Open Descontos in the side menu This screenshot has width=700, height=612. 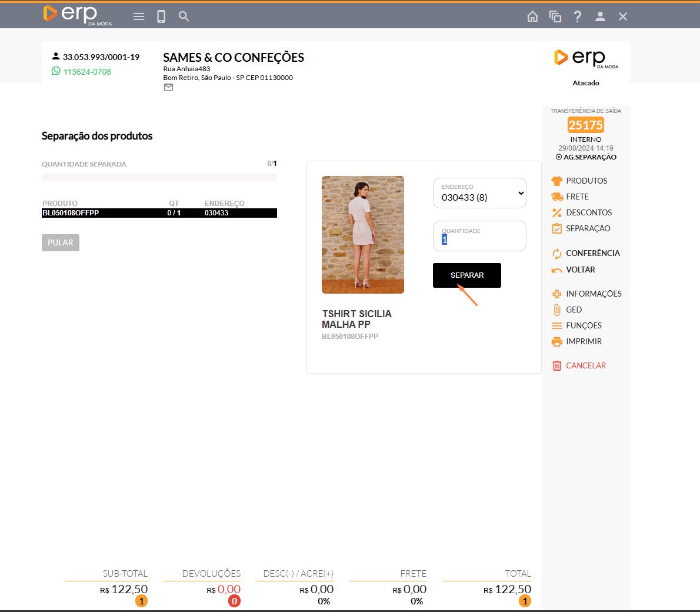click(x=588, y=212)
